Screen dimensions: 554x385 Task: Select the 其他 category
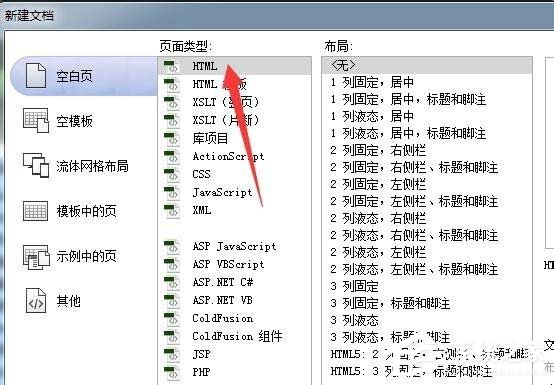click(68, 301)
